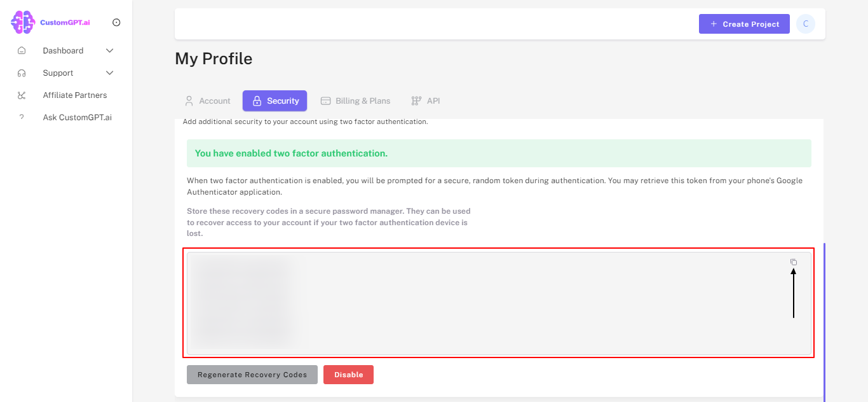Click the API tab icon
Image resolution: width=868 pixels, height=402 pixels.
click(416, 100)
